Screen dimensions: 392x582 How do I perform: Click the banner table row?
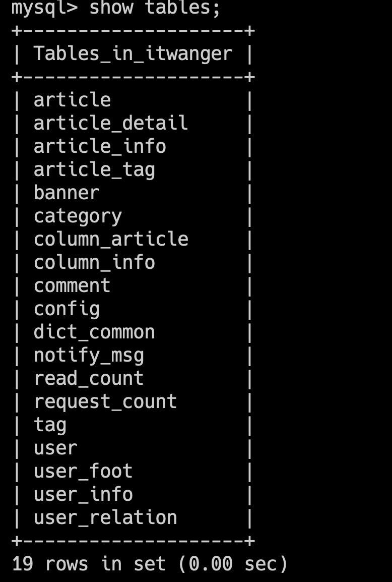(67, 193)
